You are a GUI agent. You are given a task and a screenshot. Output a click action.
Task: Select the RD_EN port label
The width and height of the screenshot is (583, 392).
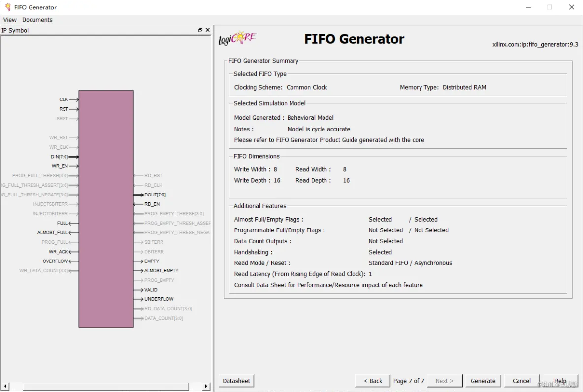pos(152,204)
